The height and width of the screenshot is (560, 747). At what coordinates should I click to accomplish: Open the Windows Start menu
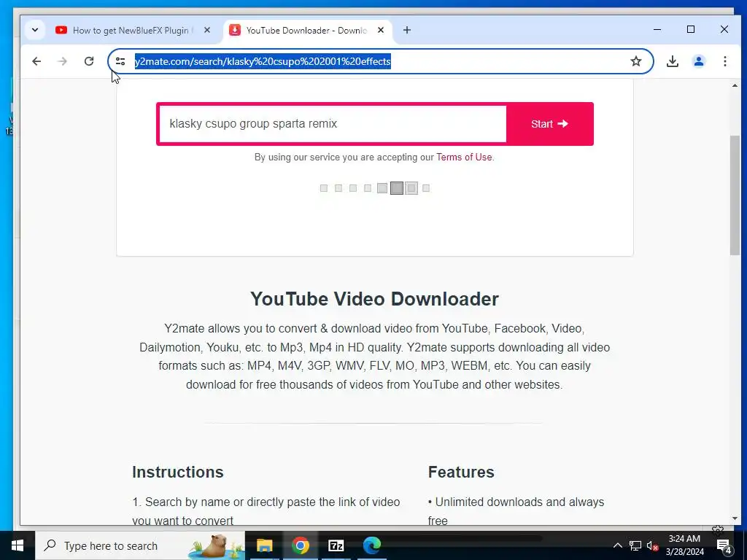click(x=18, y=545)
